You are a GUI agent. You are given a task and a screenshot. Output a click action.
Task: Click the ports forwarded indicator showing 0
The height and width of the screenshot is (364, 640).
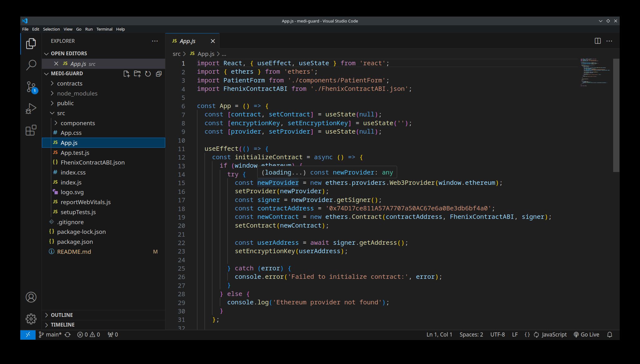(113, 335)
